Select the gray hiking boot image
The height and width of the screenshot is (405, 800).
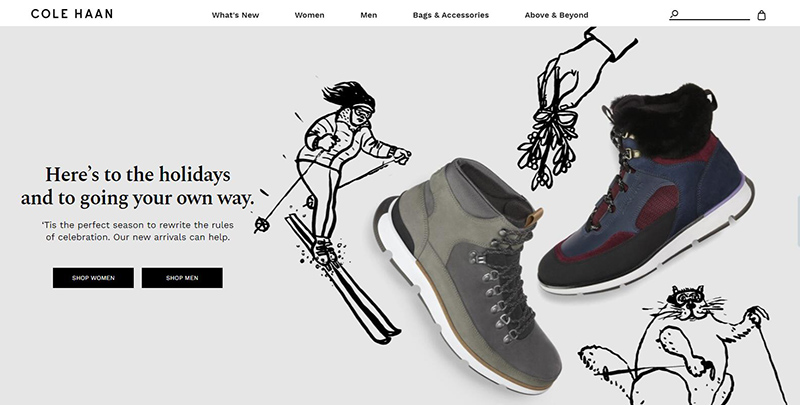click(x=467, y=275)
